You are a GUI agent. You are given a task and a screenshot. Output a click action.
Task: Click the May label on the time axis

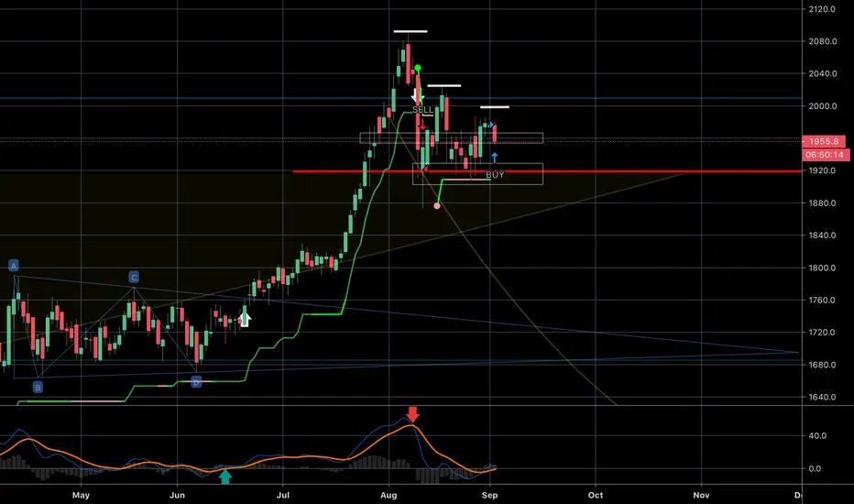click(x=81, y=495)
